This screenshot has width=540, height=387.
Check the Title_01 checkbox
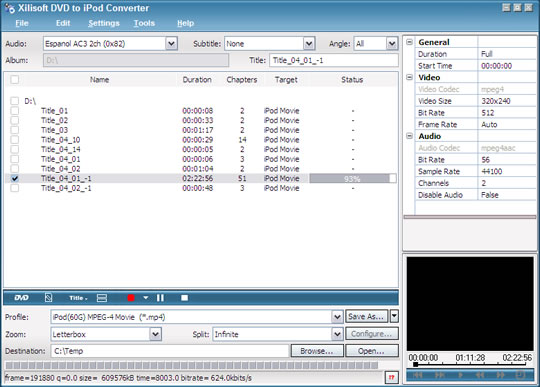[x=14, y=111]
